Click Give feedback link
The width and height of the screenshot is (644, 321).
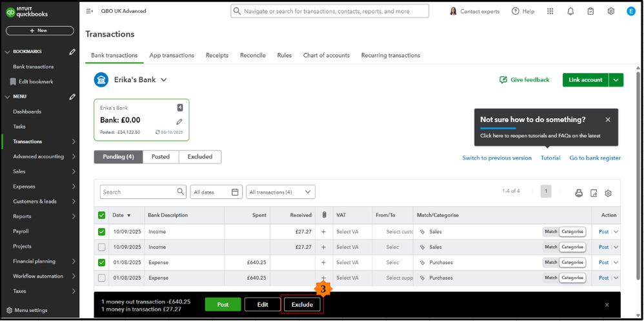pos(524,79)
